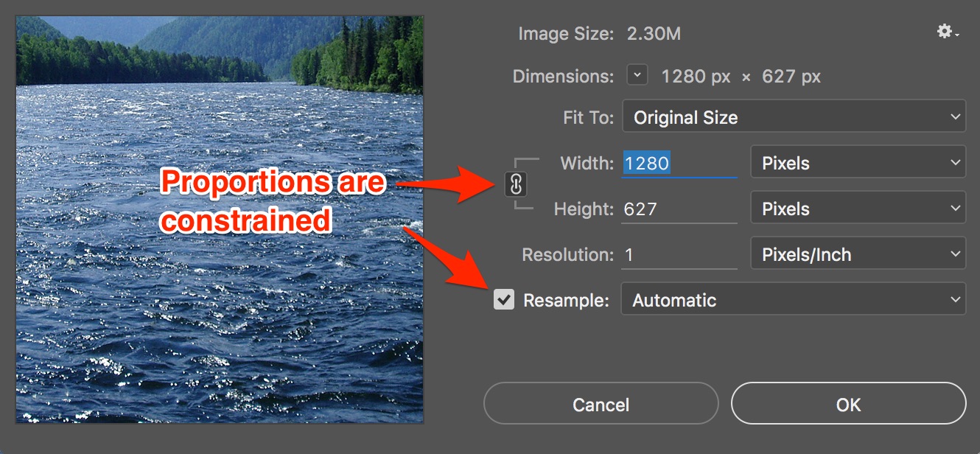
Task: Click the Resolution label text
Action: pyautogui.click(x=567, y=255)
